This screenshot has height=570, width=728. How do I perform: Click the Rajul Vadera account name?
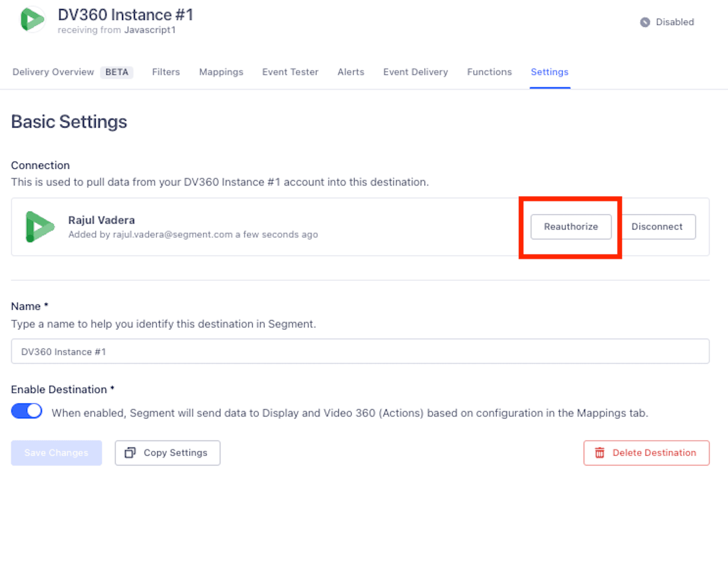(102, 220)
